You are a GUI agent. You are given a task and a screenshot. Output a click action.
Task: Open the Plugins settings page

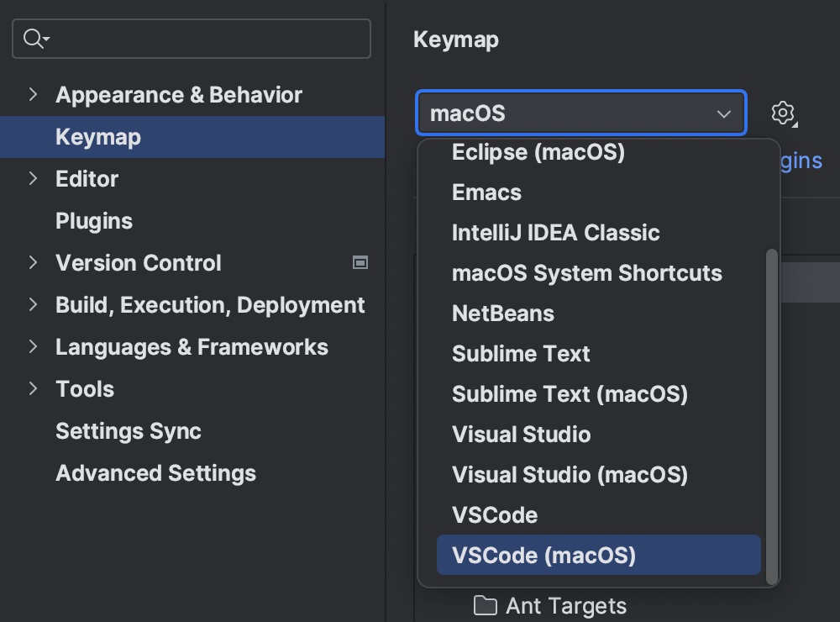pos(94,221)
